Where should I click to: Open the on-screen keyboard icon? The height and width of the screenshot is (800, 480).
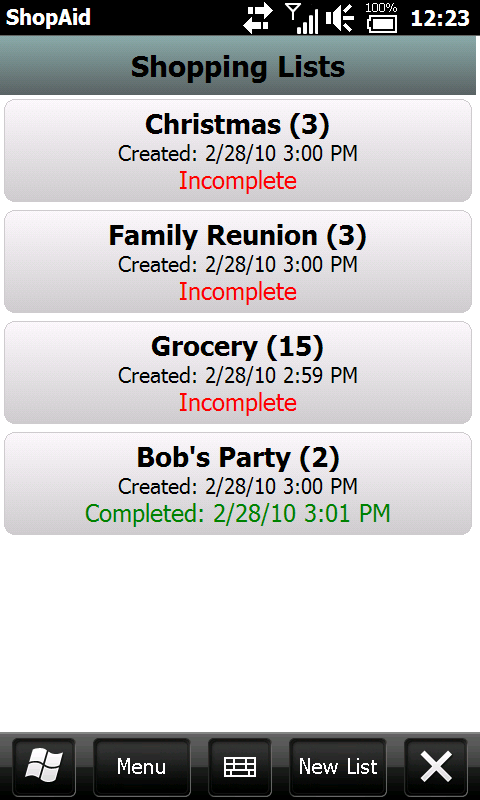pyautogui.click(x=240, y=767)
